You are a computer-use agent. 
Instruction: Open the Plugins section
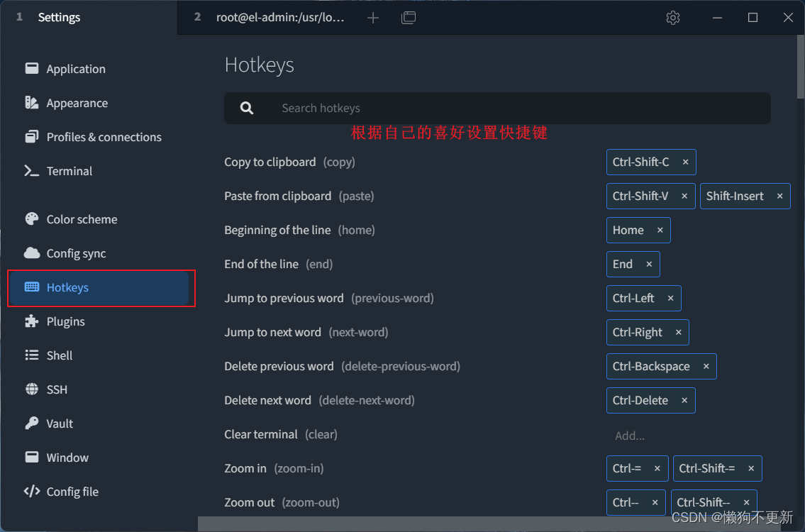(98, 321)
